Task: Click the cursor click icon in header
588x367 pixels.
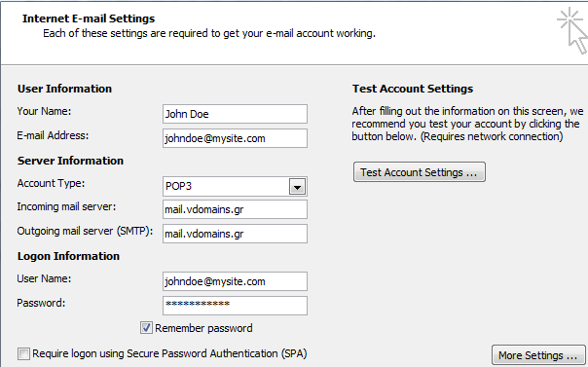Action: point(572,31)
